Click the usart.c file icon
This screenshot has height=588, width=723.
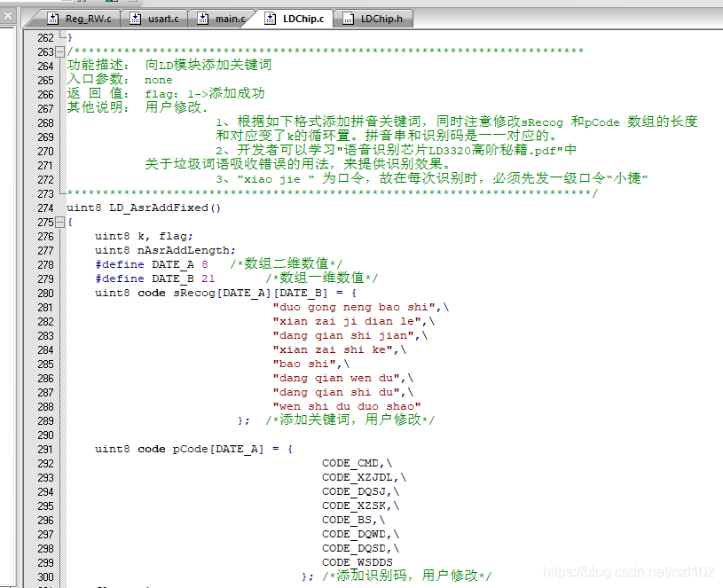[x=135, y=19]
